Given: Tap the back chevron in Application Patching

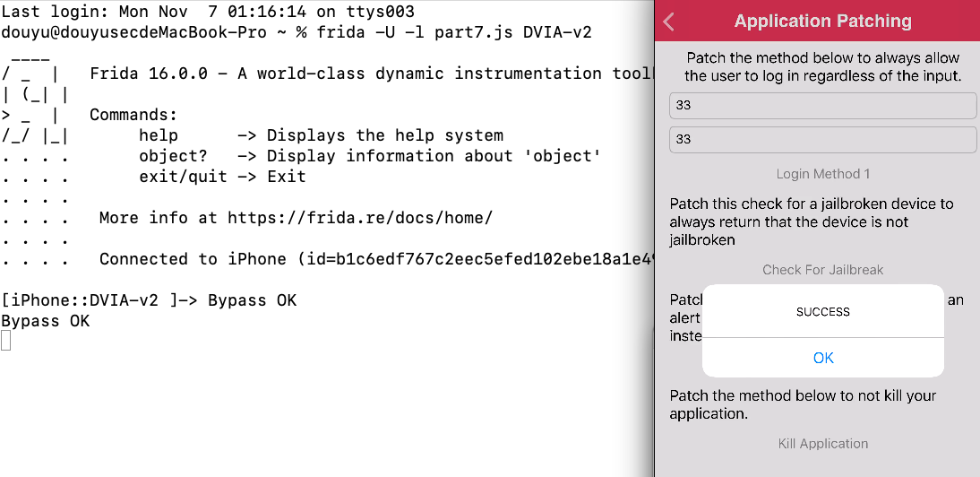Looking at the screenshot, I should (669, 22).
